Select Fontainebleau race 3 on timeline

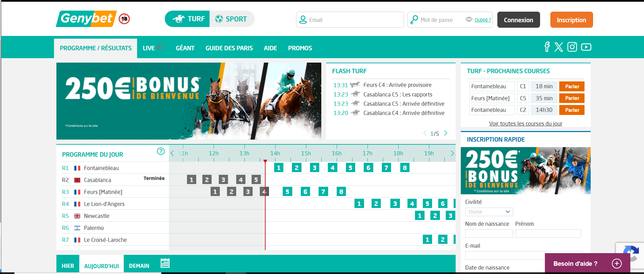point(314,168)
